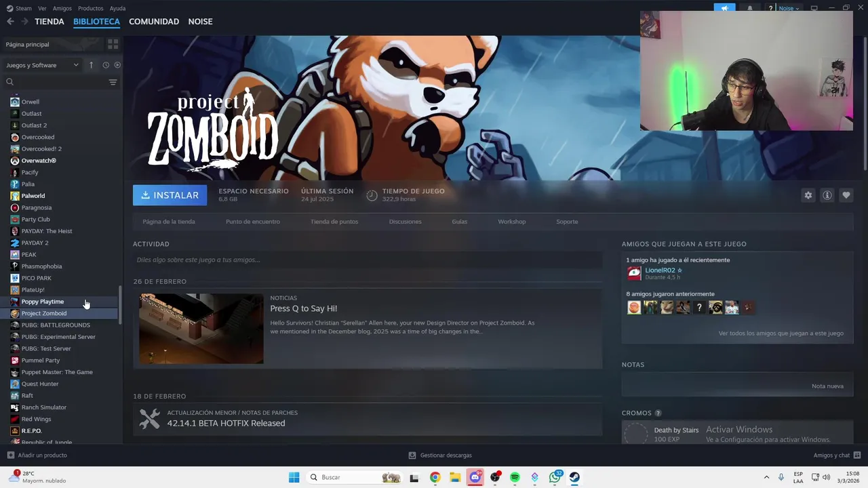Switch to TIENDA tab

click(x=50, y=22)
